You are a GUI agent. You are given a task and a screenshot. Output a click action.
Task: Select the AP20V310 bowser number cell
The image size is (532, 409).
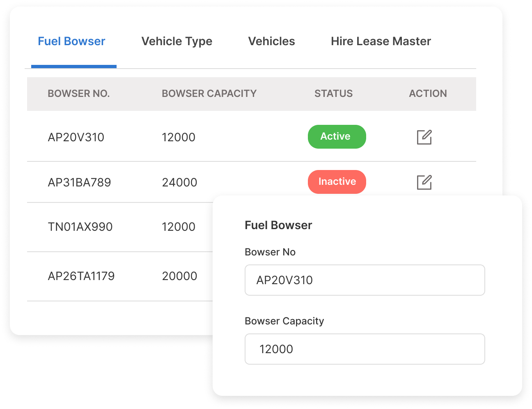[x=76, y=137]
